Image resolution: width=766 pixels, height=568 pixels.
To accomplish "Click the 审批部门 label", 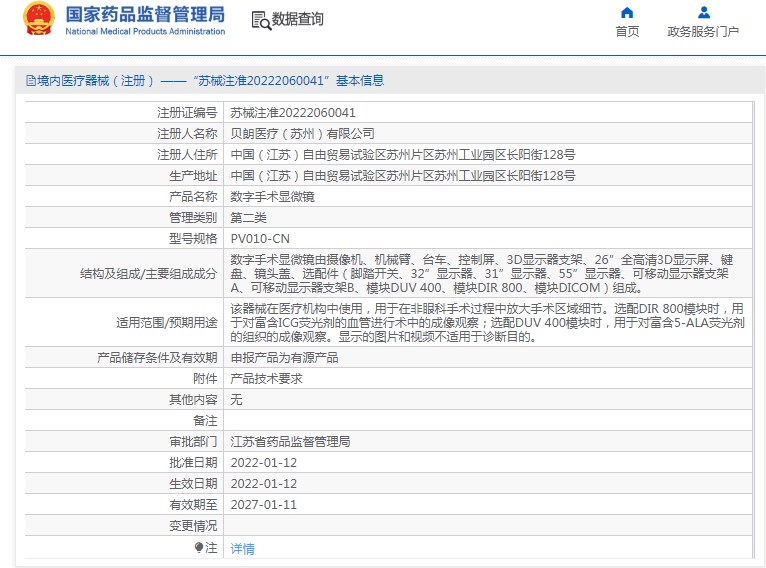I will pyautogui.click(x=193, y=442).
